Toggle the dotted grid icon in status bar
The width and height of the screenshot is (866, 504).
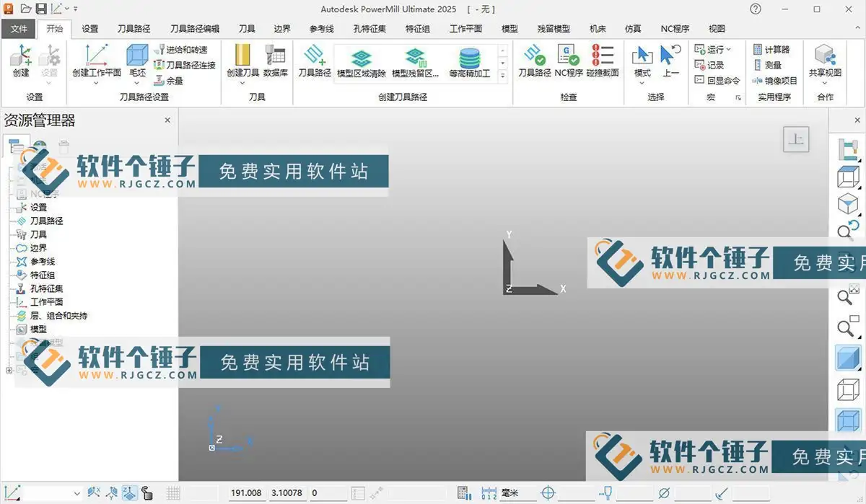coord(173,493)
